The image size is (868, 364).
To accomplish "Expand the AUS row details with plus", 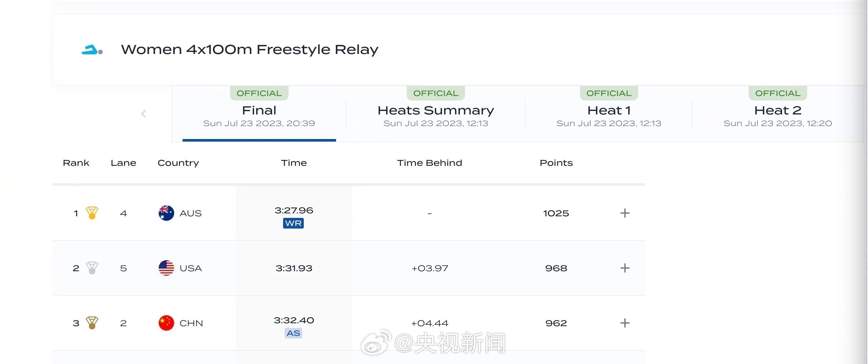I will tap(624, 213).
